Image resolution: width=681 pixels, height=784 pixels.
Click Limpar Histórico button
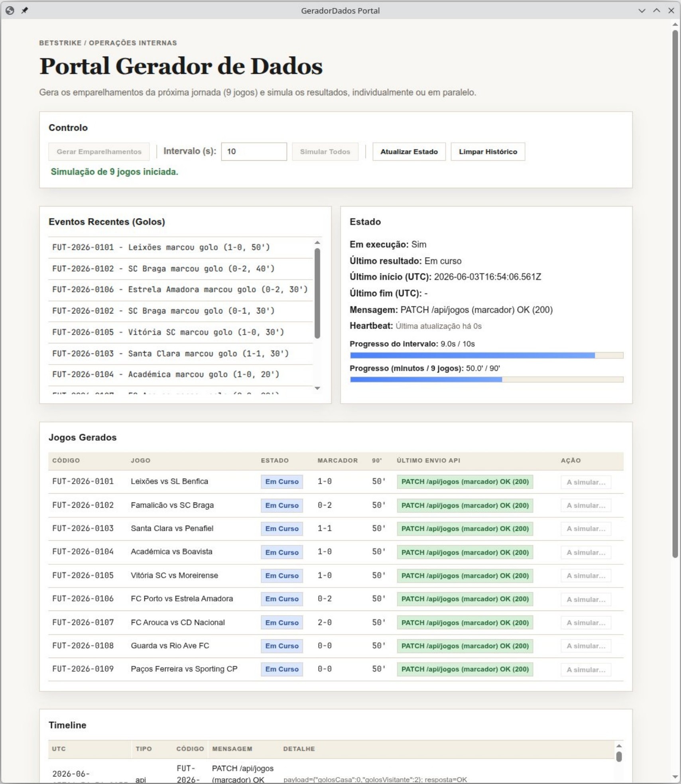click(x=488, y=152)
